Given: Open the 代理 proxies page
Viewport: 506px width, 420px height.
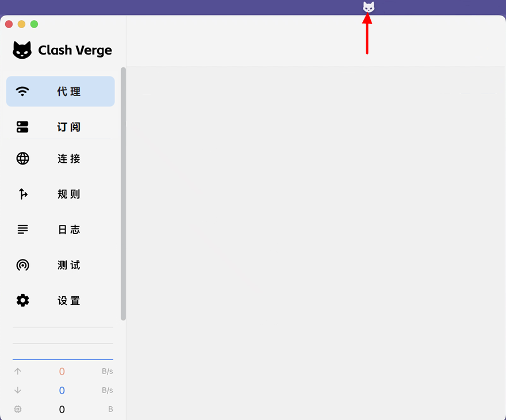Looking at the screenshot, I should 60,91.
